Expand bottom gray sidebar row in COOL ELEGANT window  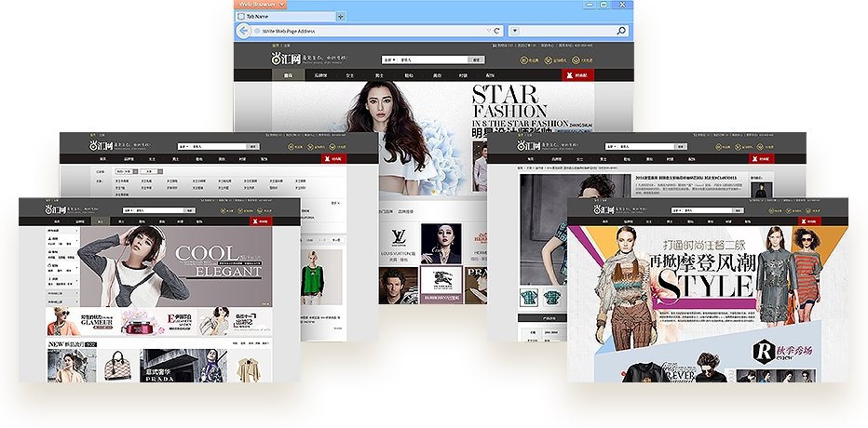pyautogui.click(x=62, y=301)
